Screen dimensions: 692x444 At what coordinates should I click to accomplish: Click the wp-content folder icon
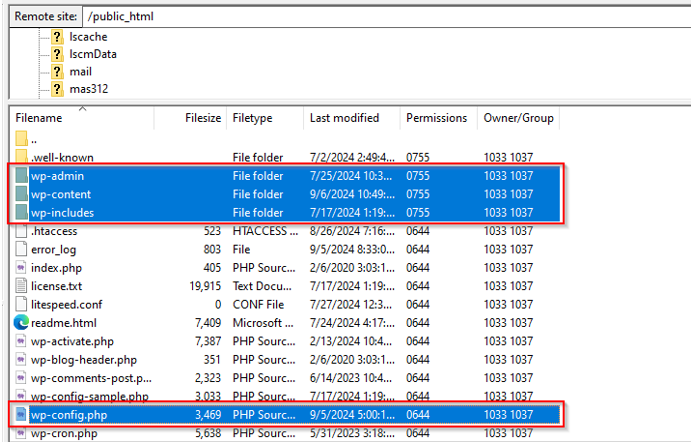[x=22, y=194]
